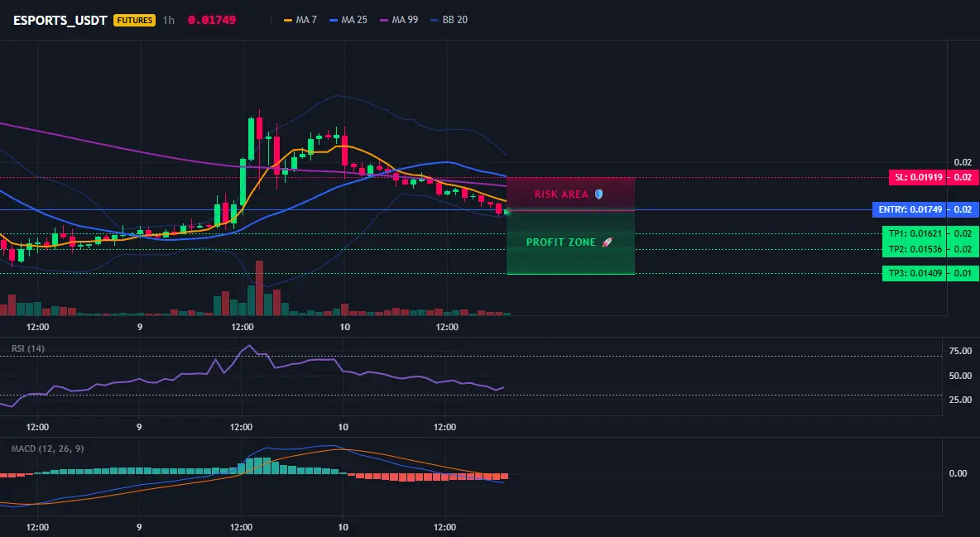Toggle the MA 25 legend entry

coord(348,20)
